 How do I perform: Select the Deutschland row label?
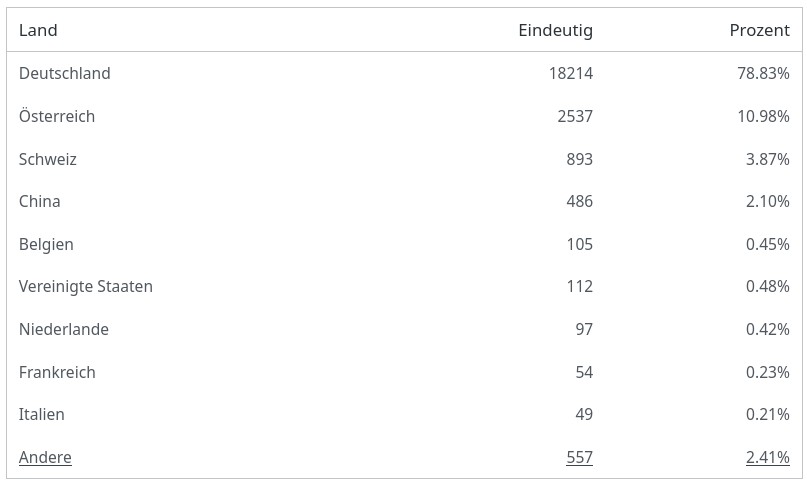click(64, 74)
